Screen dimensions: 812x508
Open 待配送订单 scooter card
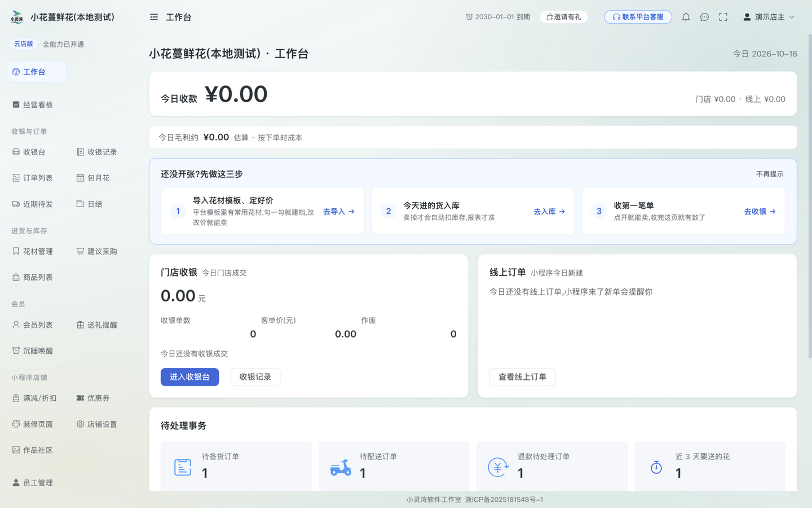394,467
